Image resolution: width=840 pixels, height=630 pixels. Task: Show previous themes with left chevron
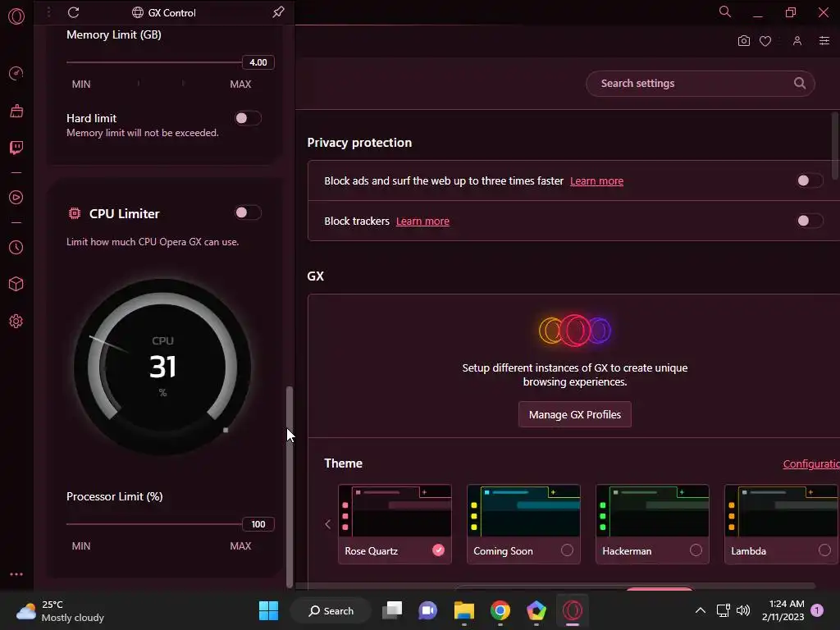click(x=328, y=524)
